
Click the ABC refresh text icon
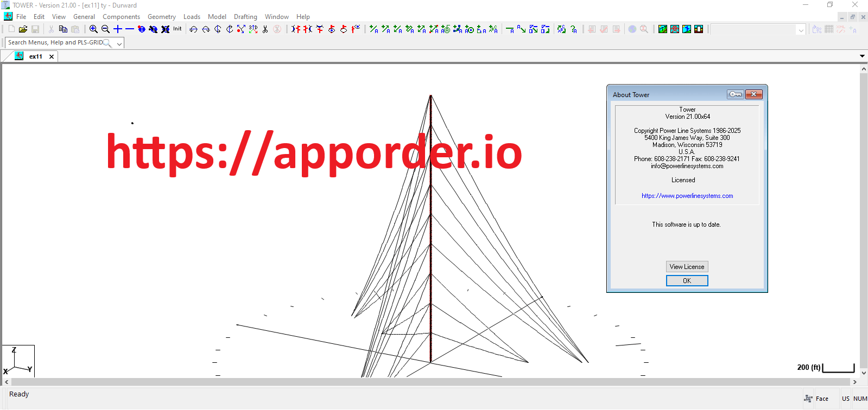pyautogui.click(x=562, y=29)
